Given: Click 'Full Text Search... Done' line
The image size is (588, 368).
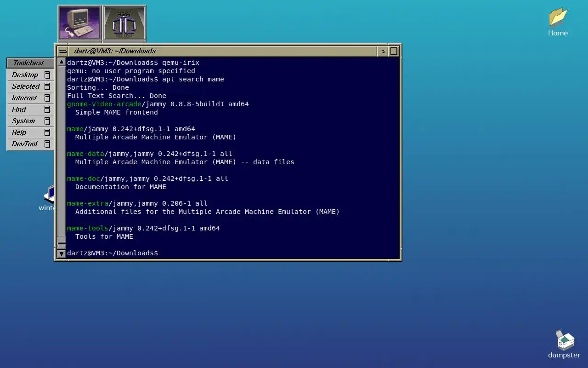Looking at the screenshot, I should (x=117, y=96).
